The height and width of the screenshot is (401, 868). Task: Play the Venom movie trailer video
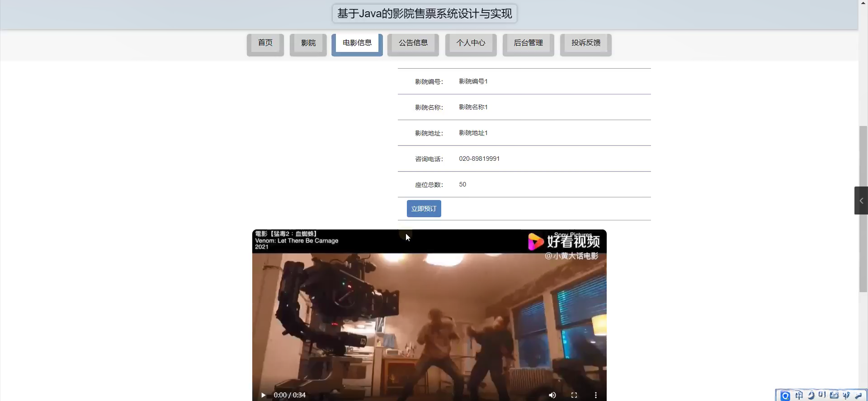[263, 395]
